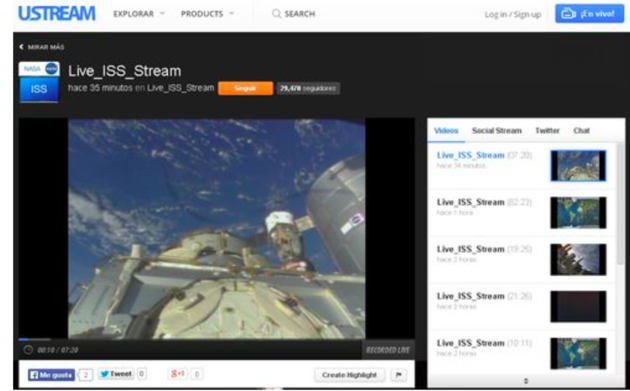
Task: Click the SEARCH magnifier icon
Action: 276,14
